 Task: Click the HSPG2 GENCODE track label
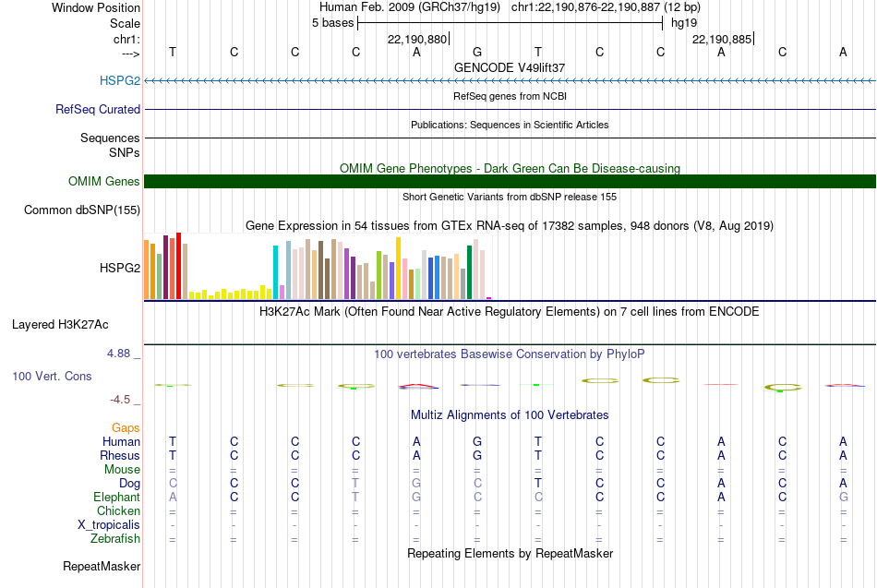coord(120,80)
